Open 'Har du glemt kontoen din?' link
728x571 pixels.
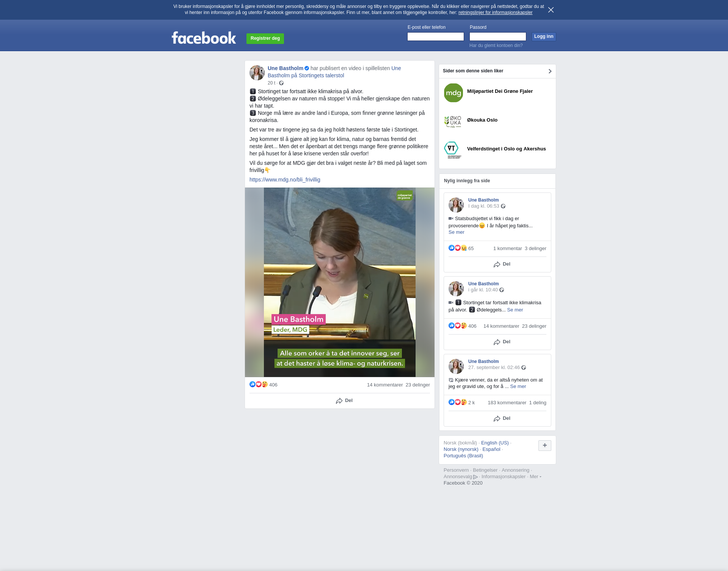coord(496,45)
